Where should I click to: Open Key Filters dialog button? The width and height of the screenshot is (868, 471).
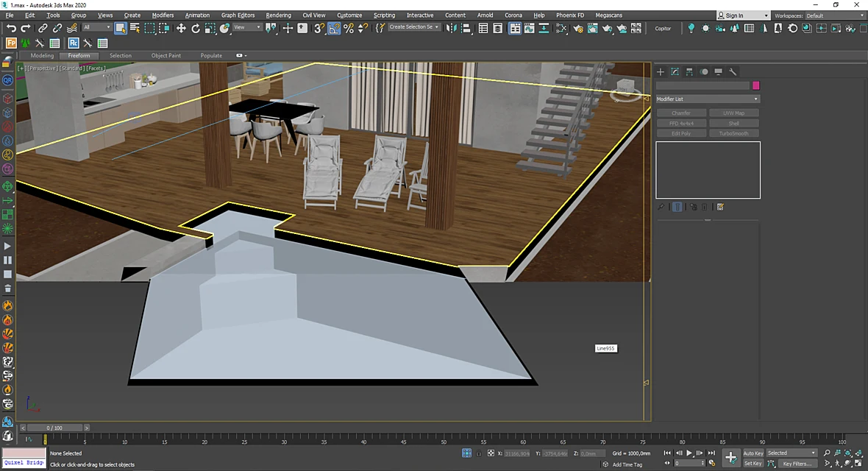coord(797,463)
